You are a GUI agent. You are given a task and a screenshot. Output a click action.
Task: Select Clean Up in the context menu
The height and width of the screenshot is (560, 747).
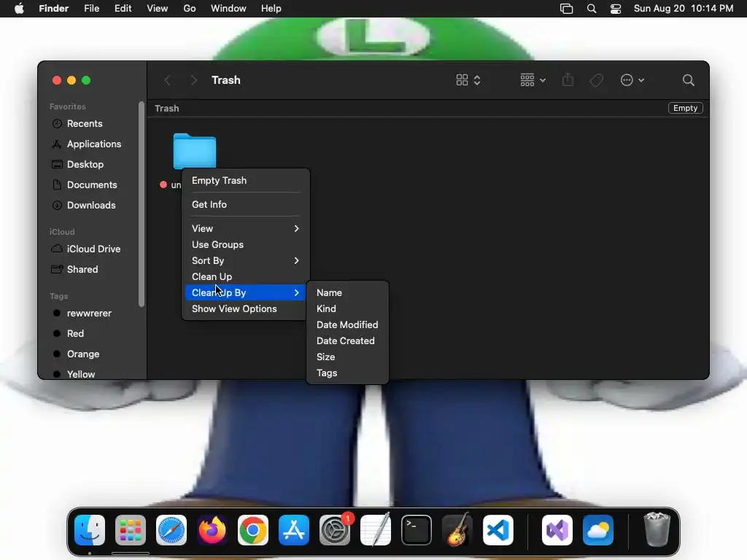pos(245,276)
